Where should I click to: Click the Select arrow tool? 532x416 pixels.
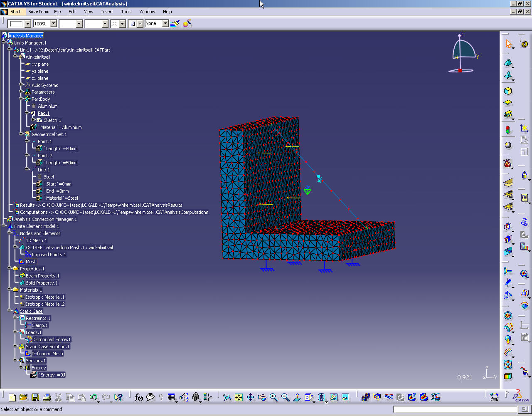pyautogui.click(x=508, y=44)
